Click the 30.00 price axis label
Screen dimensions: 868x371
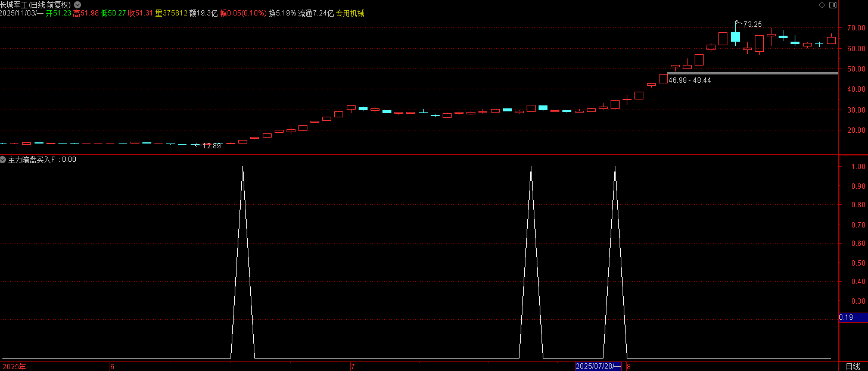point(855,110)
